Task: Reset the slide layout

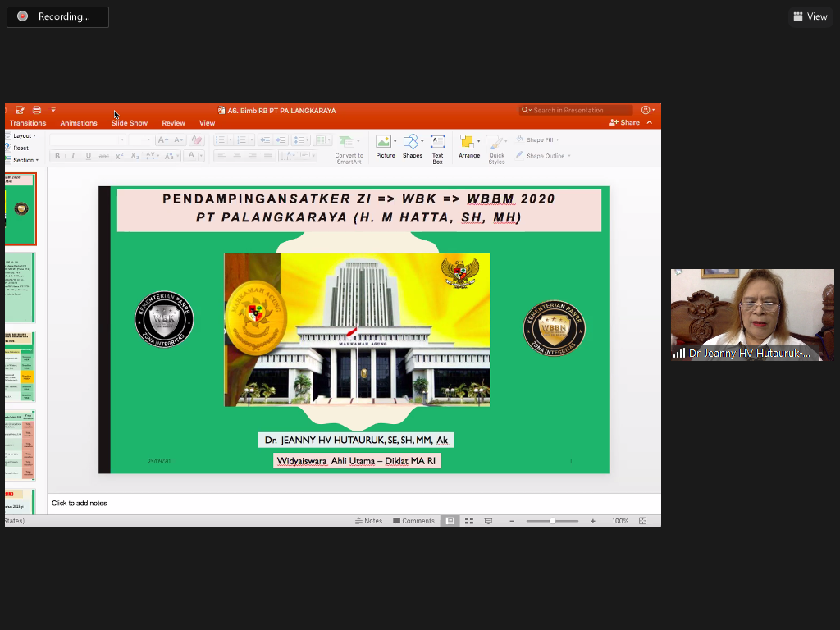Action: tap(21, 148)
